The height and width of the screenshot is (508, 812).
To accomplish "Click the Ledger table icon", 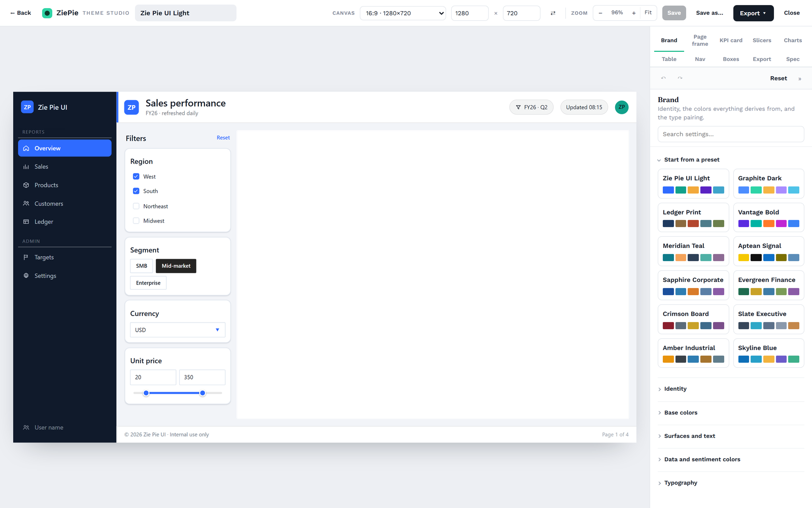I will pyautogui.click(x=26, y=222).
